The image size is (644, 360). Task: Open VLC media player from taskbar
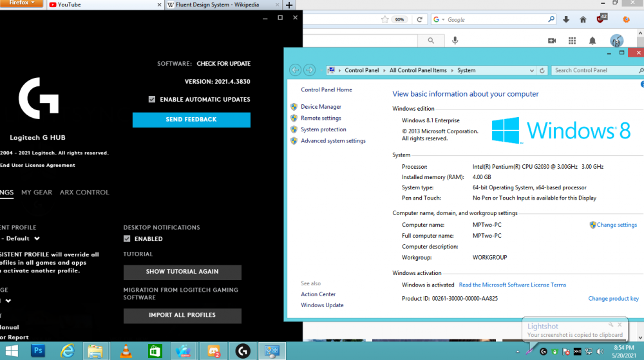click(126, 351)
